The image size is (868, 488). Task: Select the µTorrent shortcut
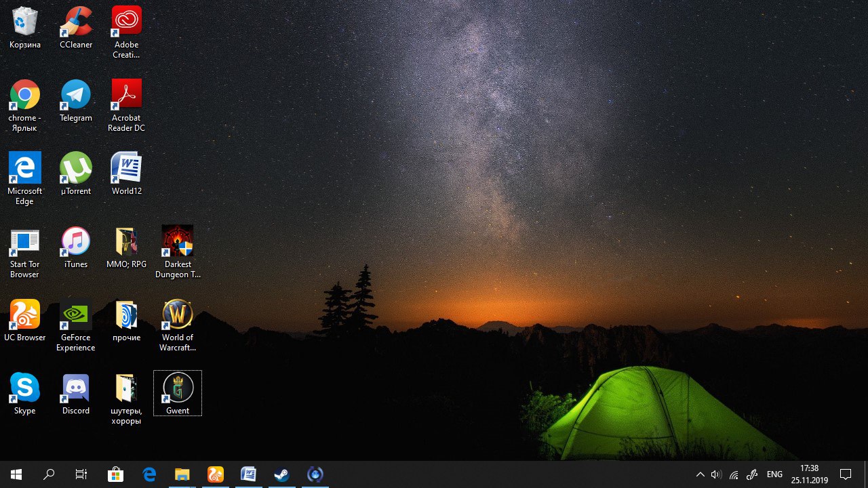(x=76, y=174)
